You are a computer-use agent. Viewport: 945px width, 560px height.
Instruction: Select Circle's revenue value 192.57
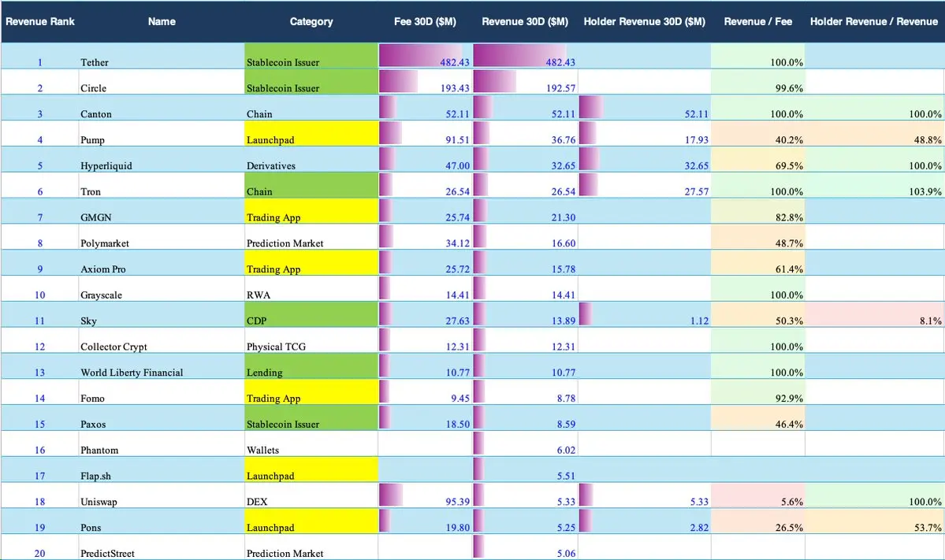point(560,88)
